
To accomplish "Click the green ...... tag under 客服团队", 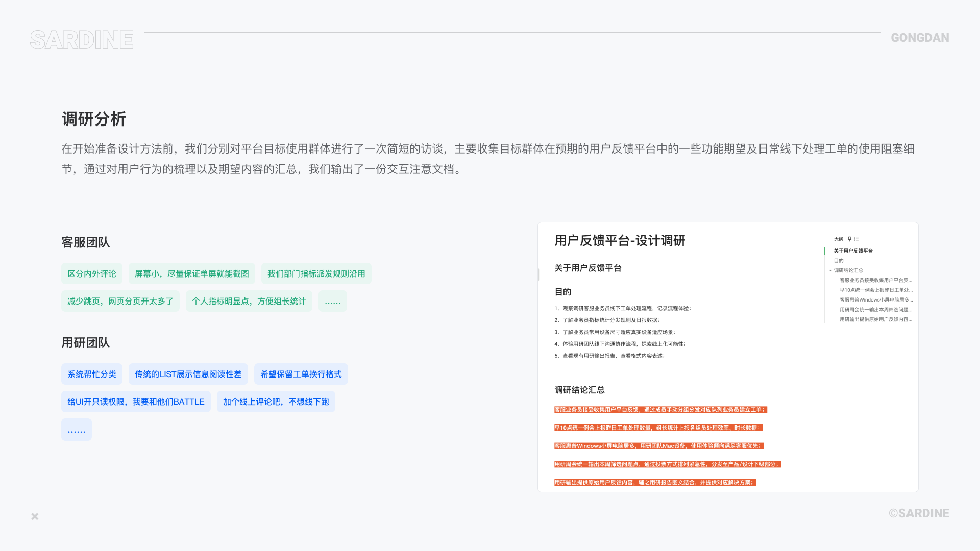I will click(x=333, y=301).
